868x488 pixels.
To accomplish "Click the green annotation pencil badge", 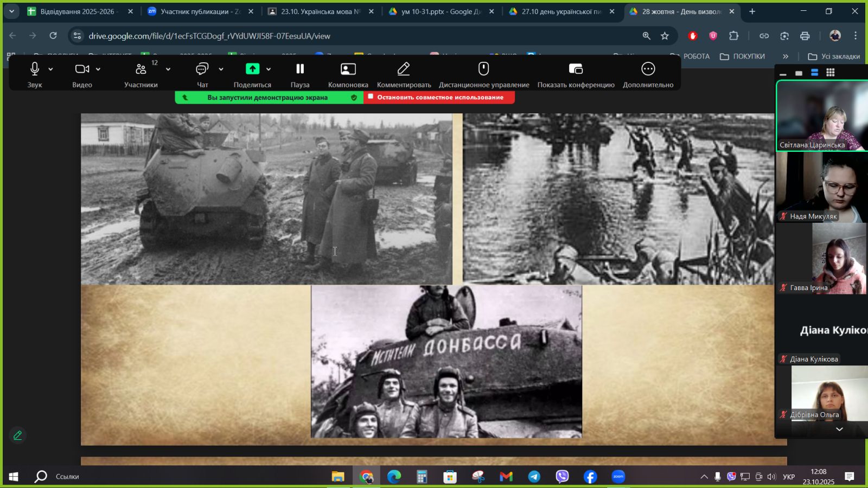I will 18,435.
